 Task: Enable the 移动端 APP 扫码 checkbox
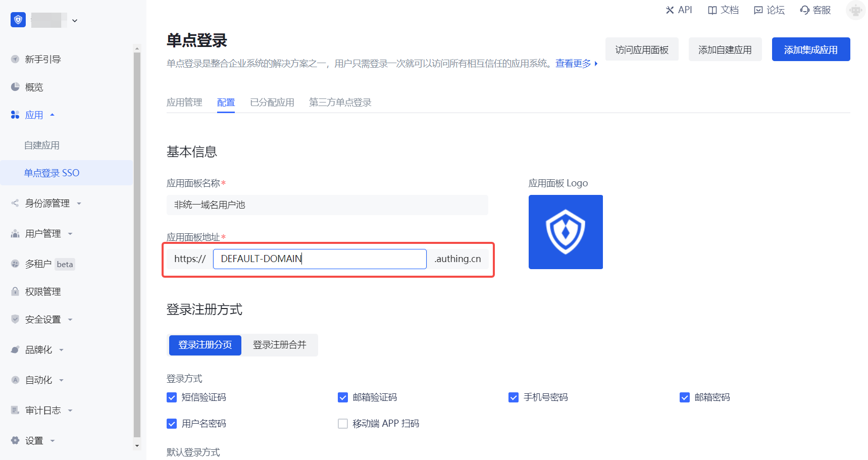(x=343, y=424)
